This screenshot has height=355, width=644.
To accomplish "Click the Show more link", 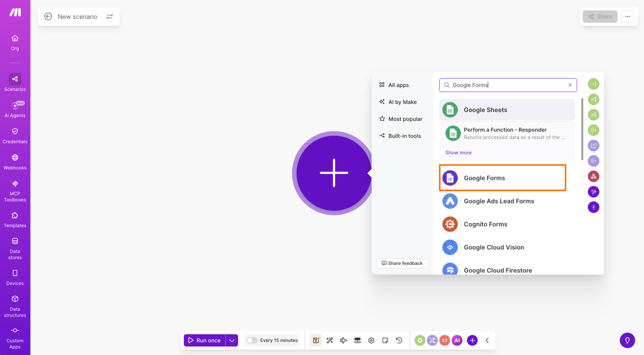I will click(458, 153).
